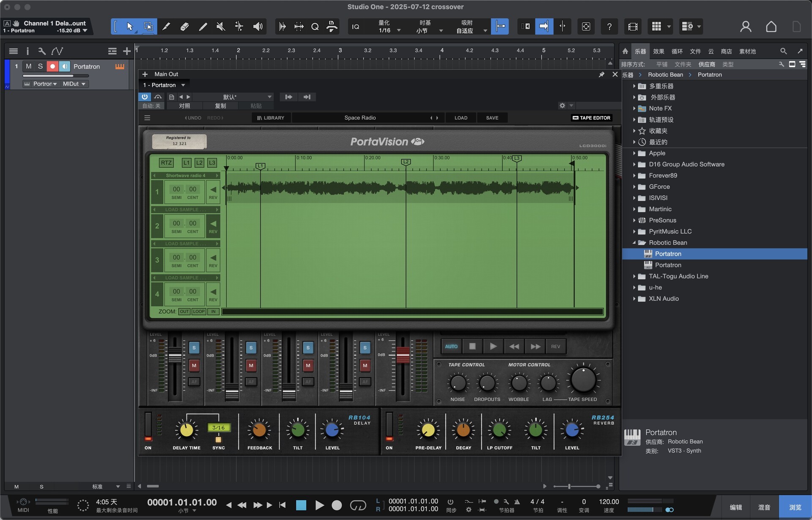812x520 pixels.
Task: Collapse the Robotic Bean folder
Action: (x=634, y=243)
